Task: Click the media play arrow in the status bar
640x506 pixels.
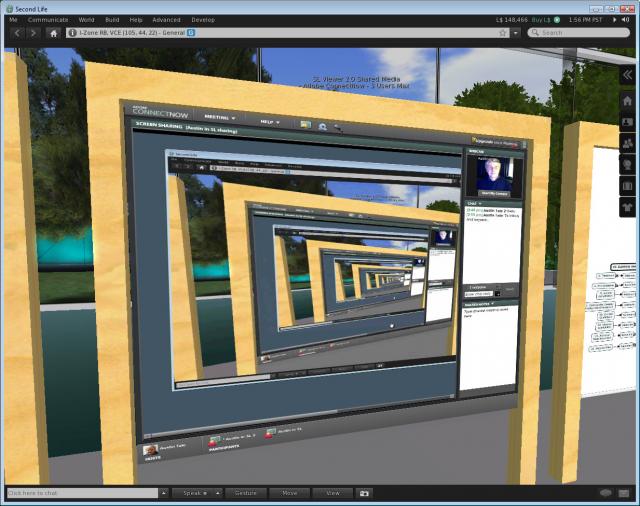Action: click(x=615, y=20)
